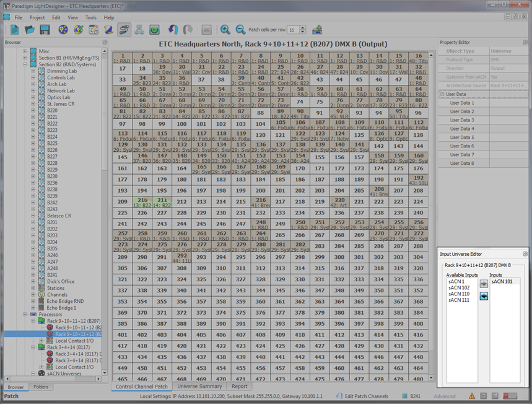Open the File menu
The width and height of the screenshot is (532, 407).
tap(19, 17)
